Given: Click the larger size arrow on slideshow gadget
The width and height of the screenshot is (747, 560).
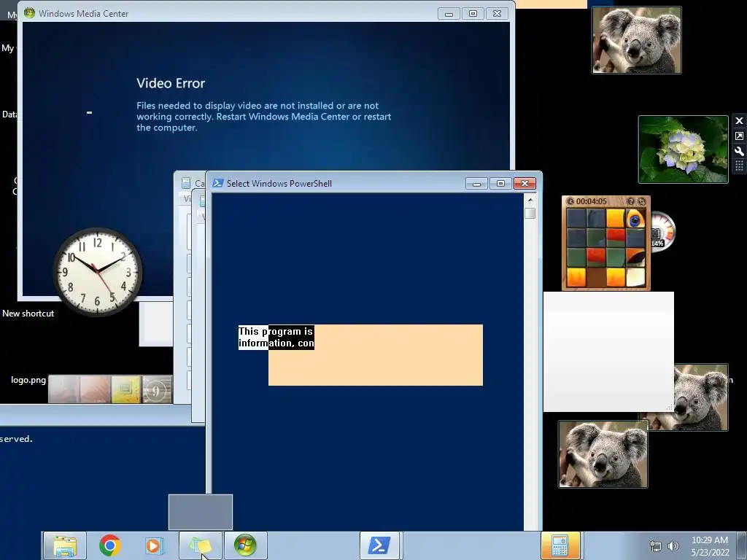Looking at the screenshot, I should point(739,136).
